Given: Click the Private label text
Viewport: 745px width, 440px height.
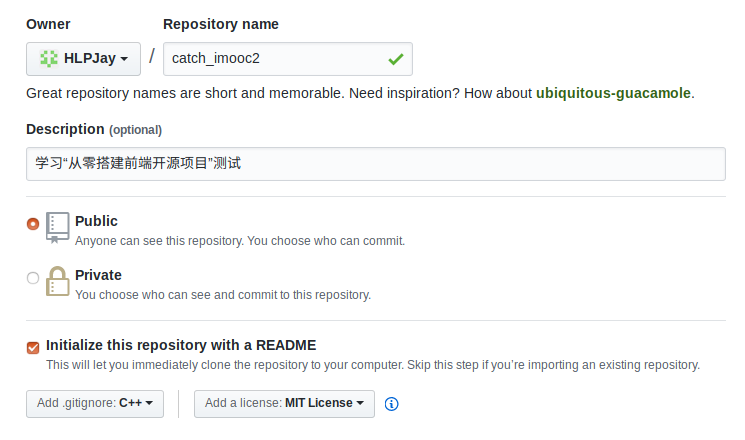Looking at the screenshot, I should tap(98, 275).
